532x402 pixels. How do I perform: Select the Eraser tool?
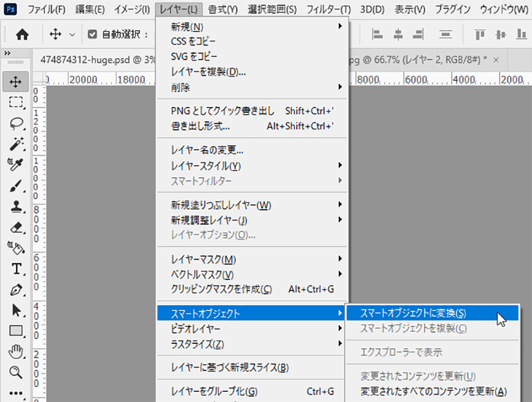click(x=17, y=227)
